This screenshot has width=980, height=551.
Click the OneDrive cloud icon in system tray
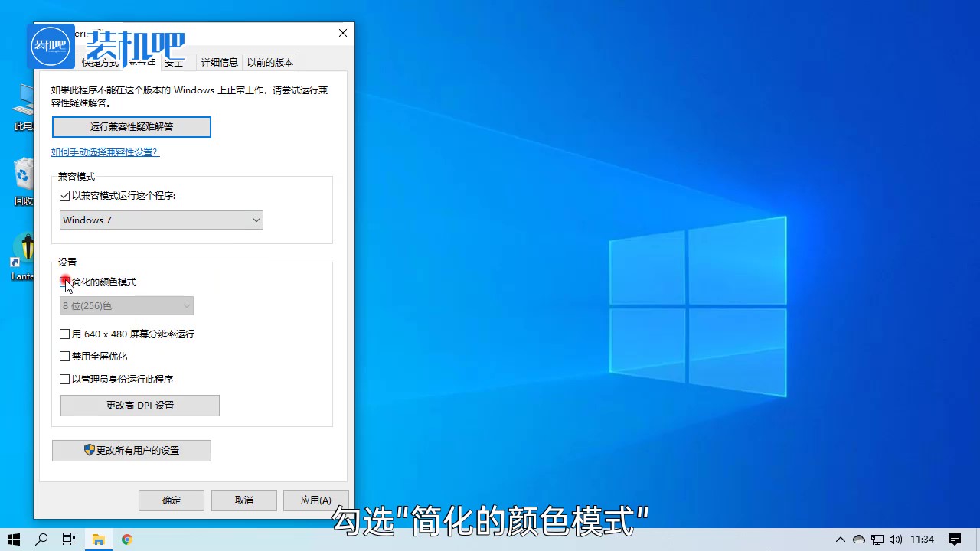click(x=859, y=540)
